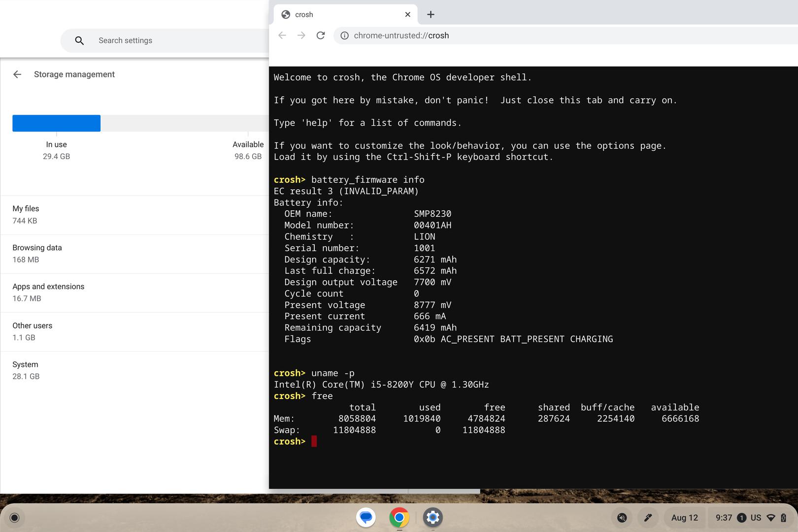The image size is (798, 532).
Task: Click the browser back arrow
Action: click(x=282, y=35)
